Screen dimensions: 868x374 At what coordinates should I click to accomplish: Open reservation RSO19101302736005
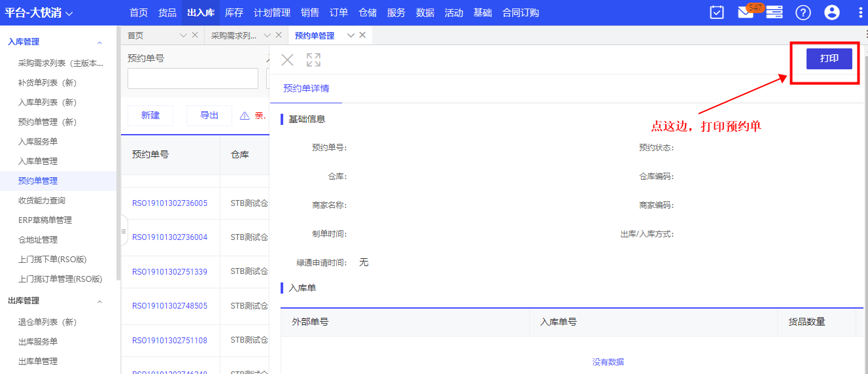click(169, 203)
